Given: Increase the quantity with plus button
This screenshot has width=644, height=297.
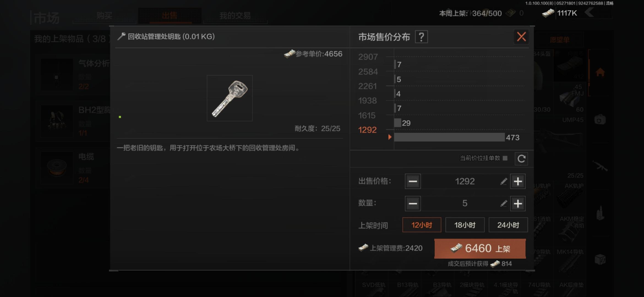Looking at the screenshot, I should pyautogui.click(x=518, y=204).
